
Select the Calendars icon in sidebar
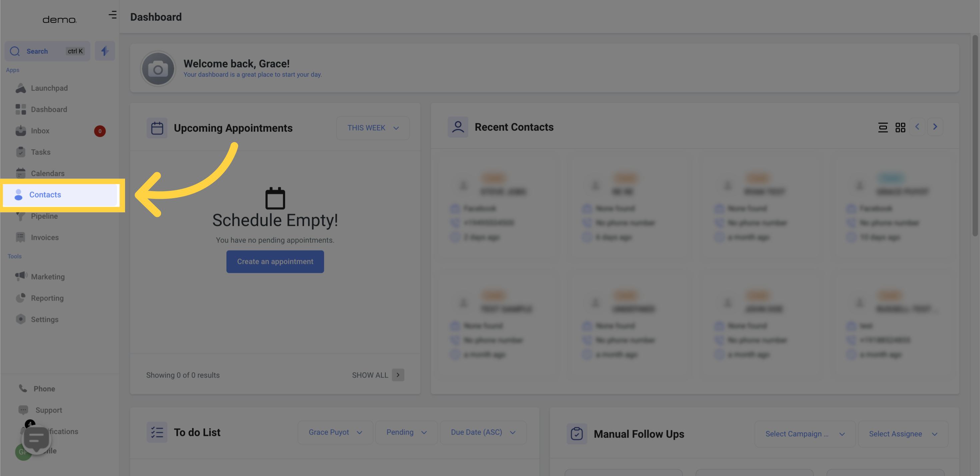coord(21,173)
